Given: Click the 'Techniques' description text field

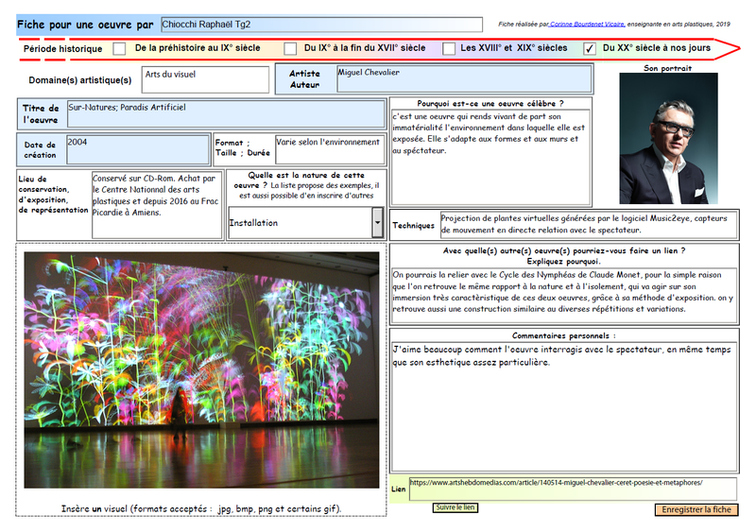Looking at the screenshot, I should (588, 224).
